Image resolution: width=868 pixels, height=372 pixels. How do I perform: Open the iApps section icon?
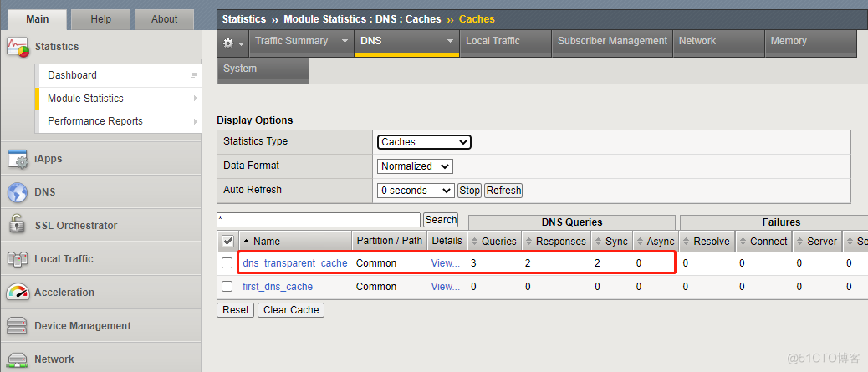[18, 159]
